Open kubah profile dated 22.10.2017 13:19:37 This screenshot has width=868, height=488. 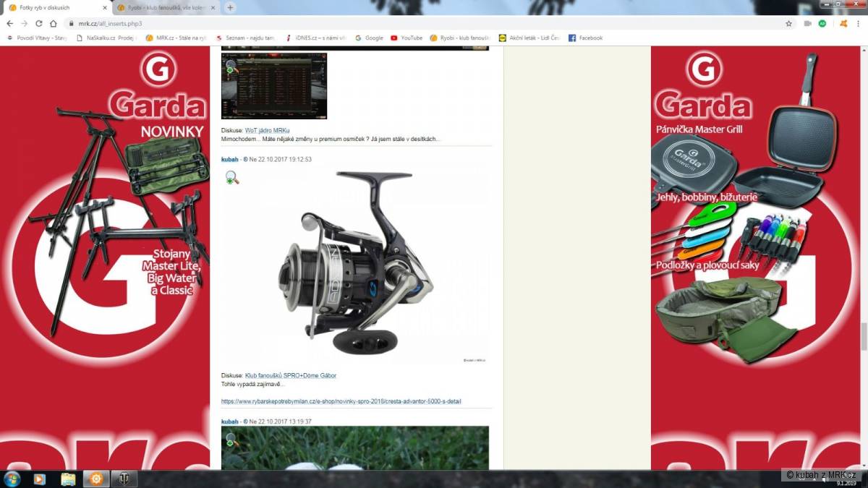pyautogui.click(x=229, y=421)
